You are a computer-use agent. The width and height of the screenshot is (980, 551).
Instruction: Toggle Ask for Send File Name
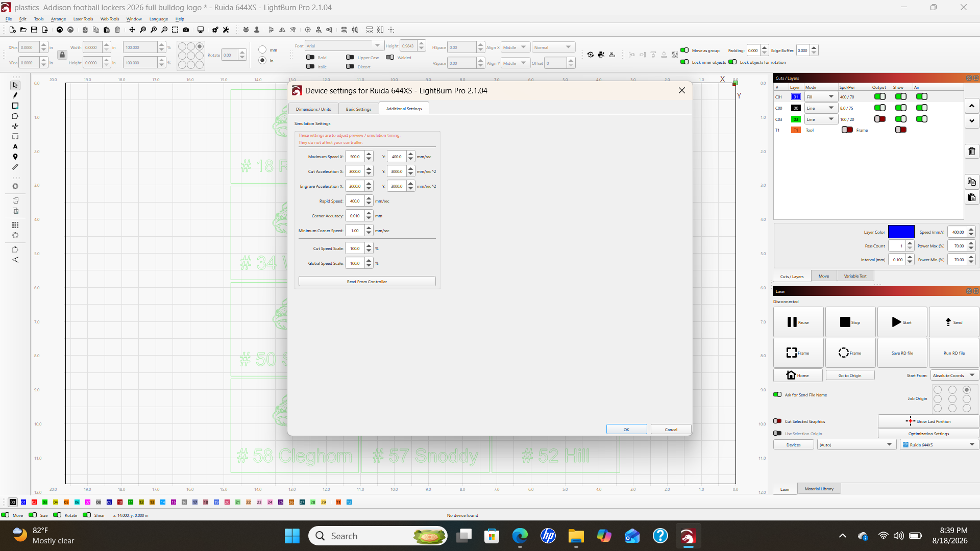point(777,394)
